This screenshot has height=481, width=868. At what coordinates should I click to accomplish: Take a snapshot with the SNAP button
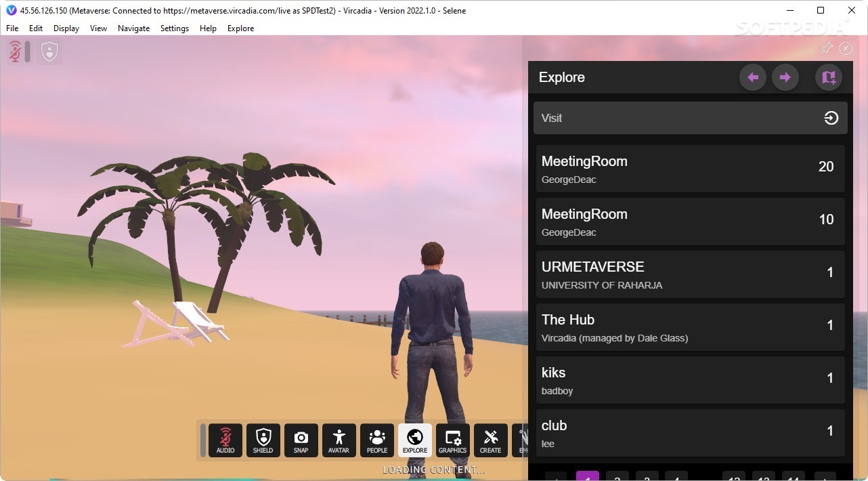301,440
